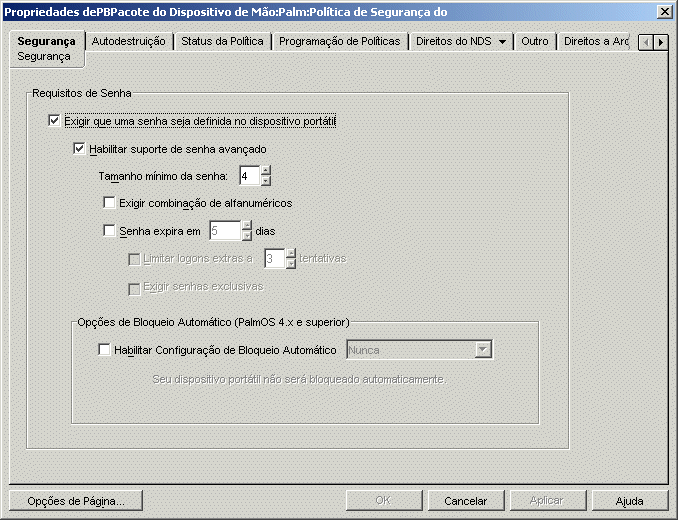
Task: Open the 'Status da Política' tab
Action: point(222,41)
